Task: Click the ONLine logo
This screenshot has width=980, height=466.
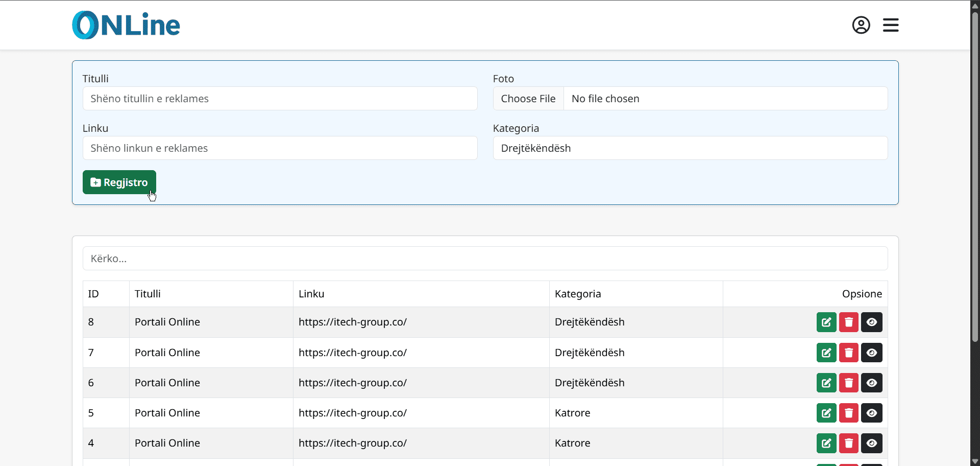Action: point(126,25)
